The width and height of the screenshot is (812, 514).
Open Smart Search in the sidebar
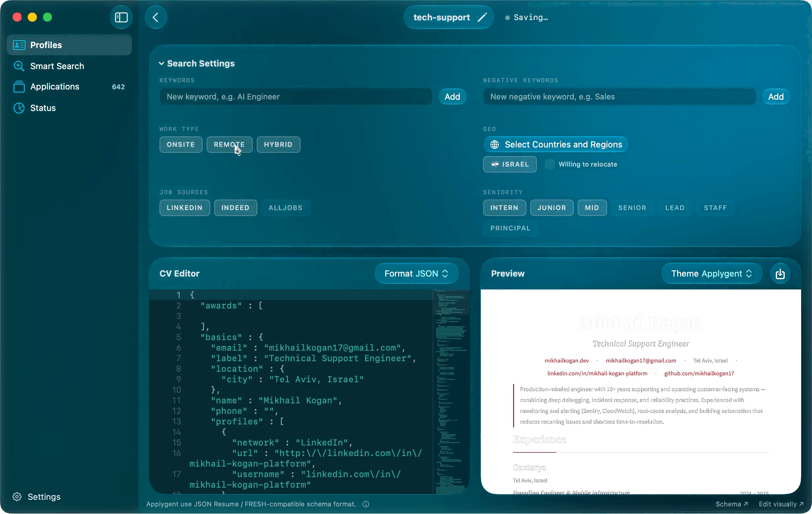69,66
